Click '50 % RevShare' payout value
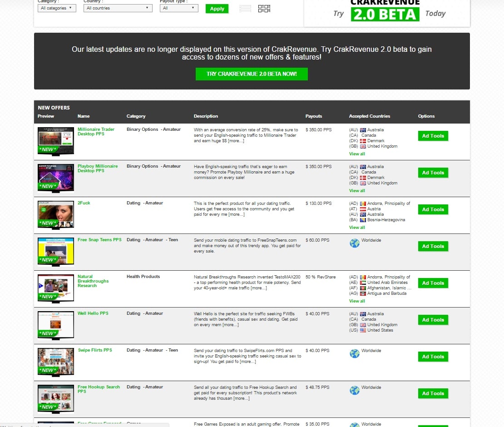This screenshot has width=504, height=427. [321, 277]
